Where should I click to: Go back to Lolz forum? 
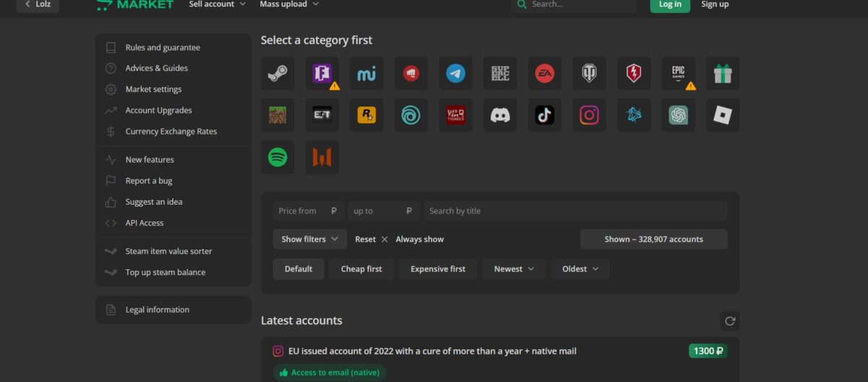pos(38,4)
